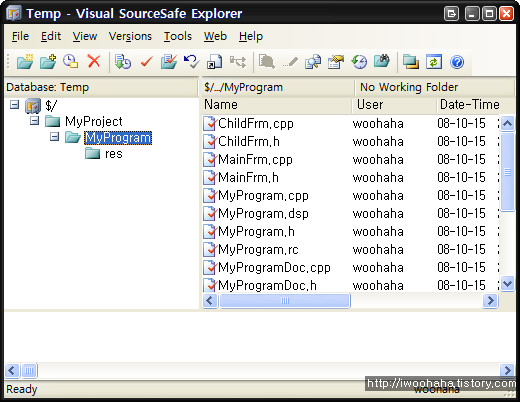Click the file list scroll-down arrow

coord(507,284)
